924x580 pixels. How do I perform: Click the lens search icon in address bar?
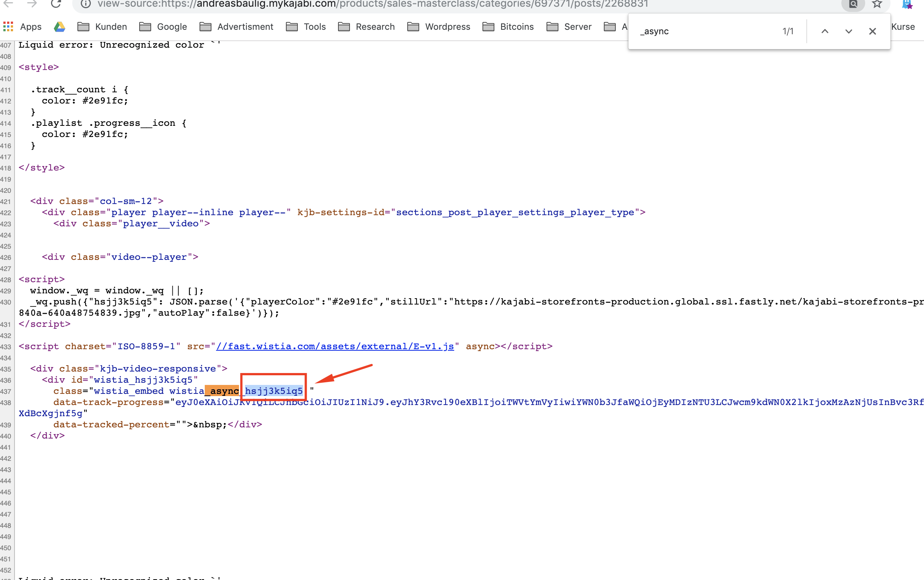pos(853,4)
